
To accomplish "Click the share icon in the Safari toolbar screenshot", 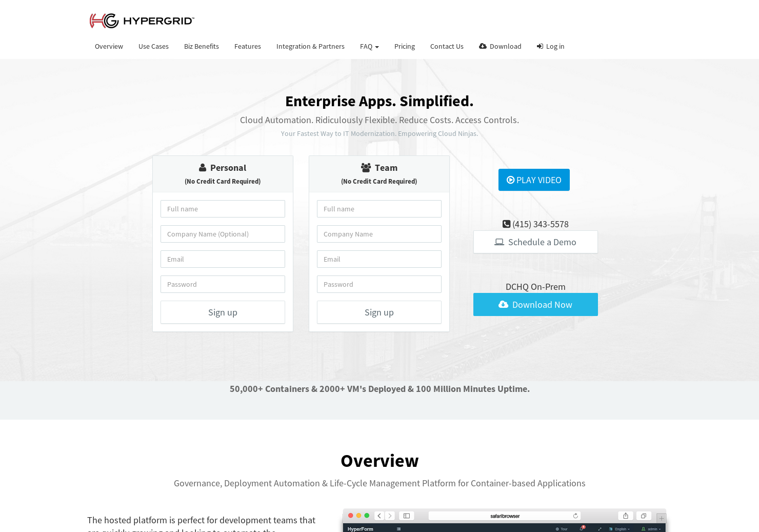I will [x=626, y=516].
